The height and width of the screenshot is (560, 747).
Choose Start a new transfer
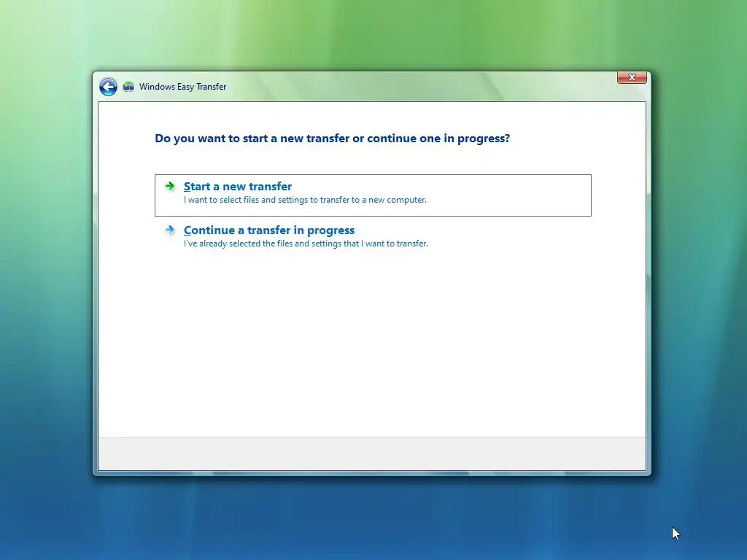[373, 195]
